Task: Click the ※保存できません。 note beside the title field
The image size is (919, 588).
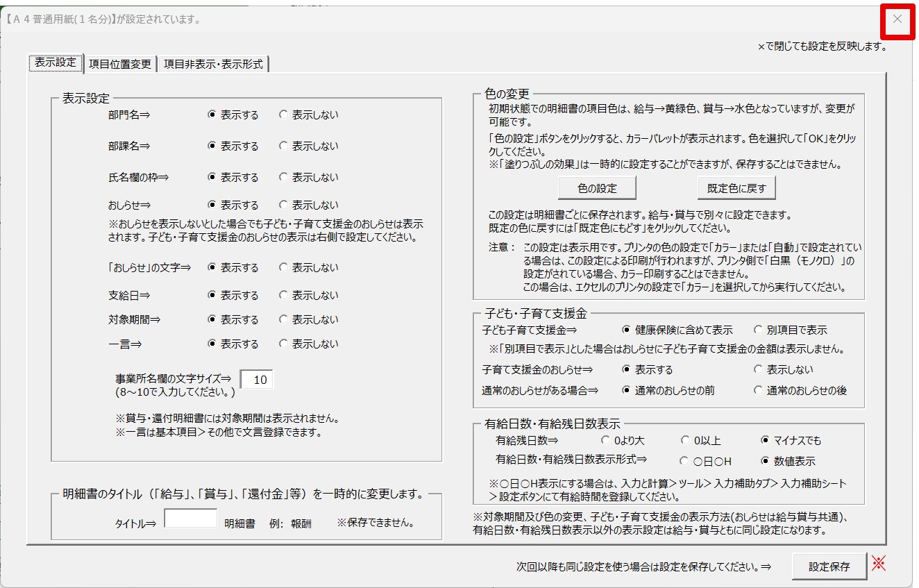Action: (x=376, y=523)
